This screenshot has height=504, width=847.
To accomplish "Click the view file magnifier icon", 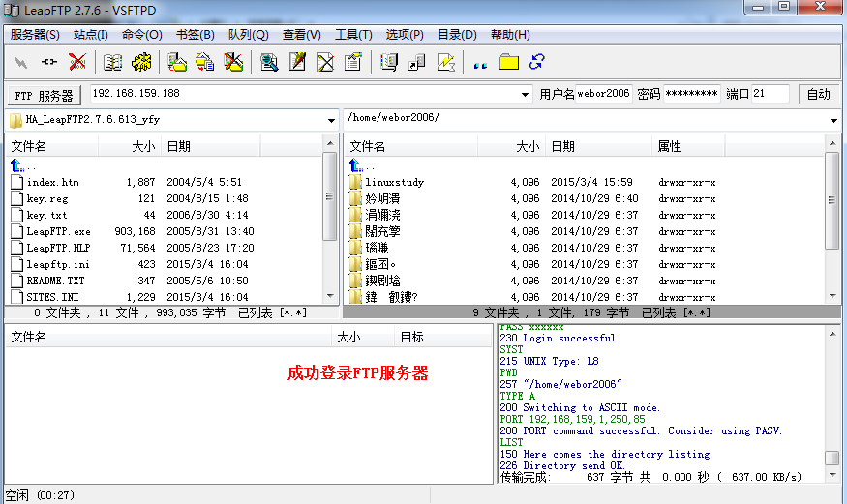I will pyautogui.click(x=269, y=62).
